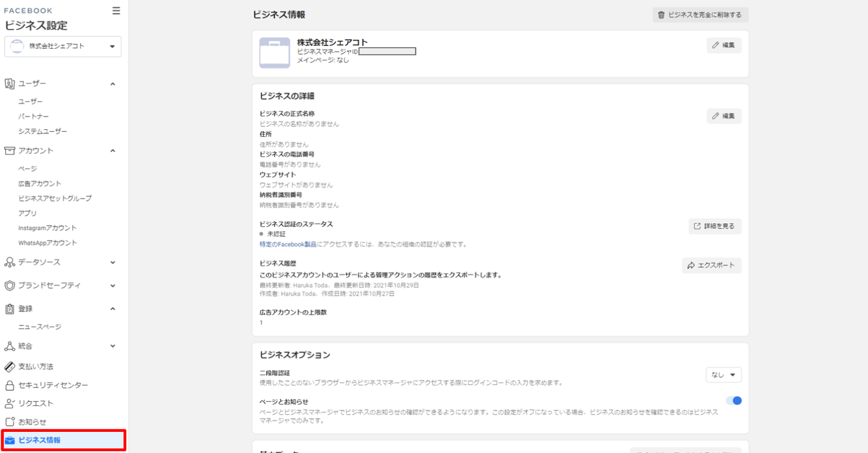The height and width of the screenshot is (453, 868).
Task: Click the ビジネスマネージャID field box
Action: [x=387, y=52]
